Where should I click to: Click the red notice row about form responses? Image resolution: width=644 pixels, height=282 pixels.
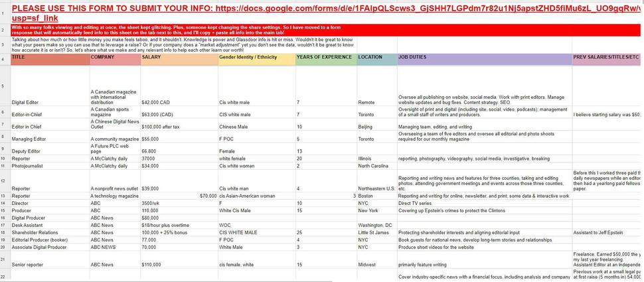click(x=325, y=30)
